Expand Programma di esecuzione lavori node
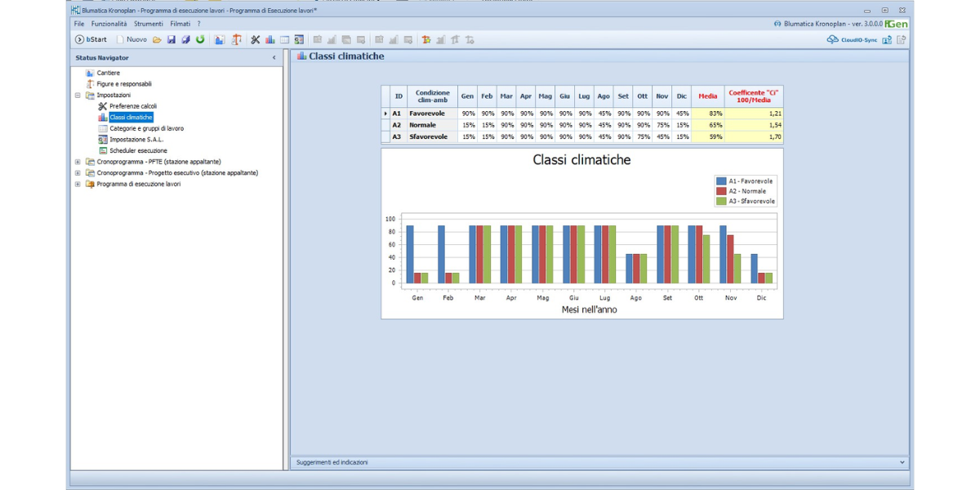 coord(78,184)
